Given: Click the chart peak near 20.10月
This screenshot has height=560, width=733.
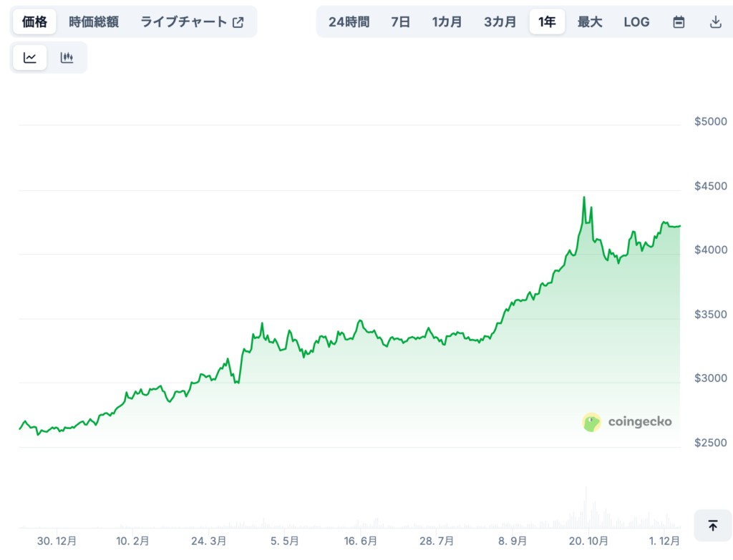Looking at the screenshot, I should pyautogui.click(x=584, y=197).
